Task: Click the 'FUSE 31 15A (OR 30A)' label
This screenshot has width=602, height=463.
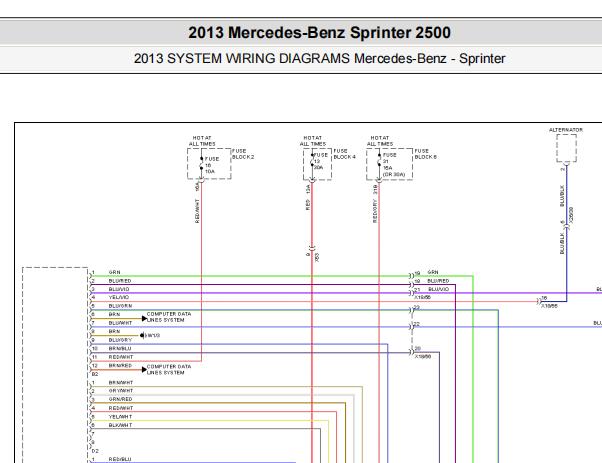Action: click(x=394, y=165)
